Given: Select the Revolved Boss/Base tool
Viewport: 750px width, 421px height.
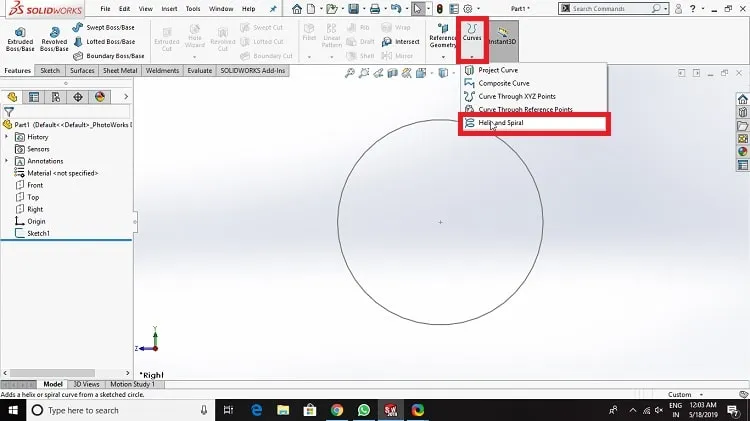Looking at the screenshot, I should click(54, 39).
